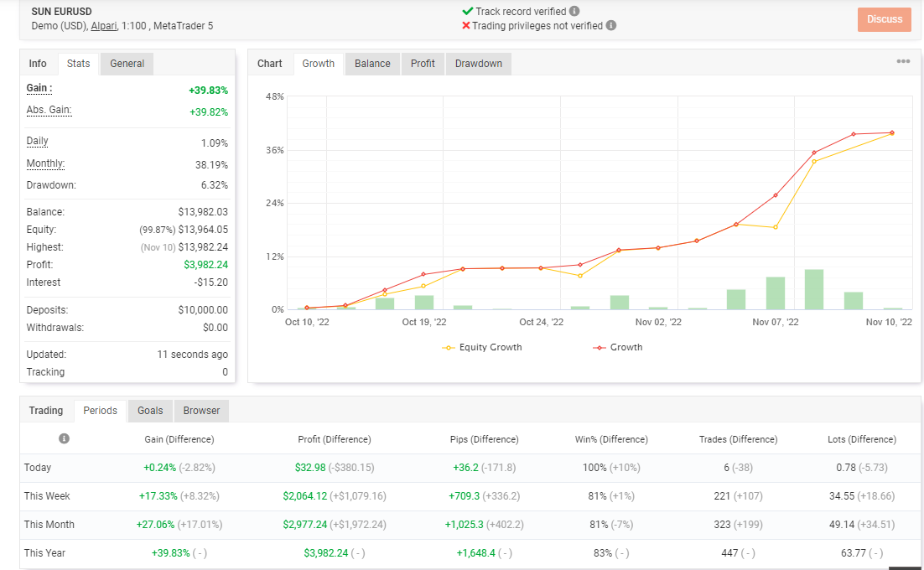Open the chart options three-dots menu
Image resolution: width=924 pixels, height=570 pixels.
903,61
